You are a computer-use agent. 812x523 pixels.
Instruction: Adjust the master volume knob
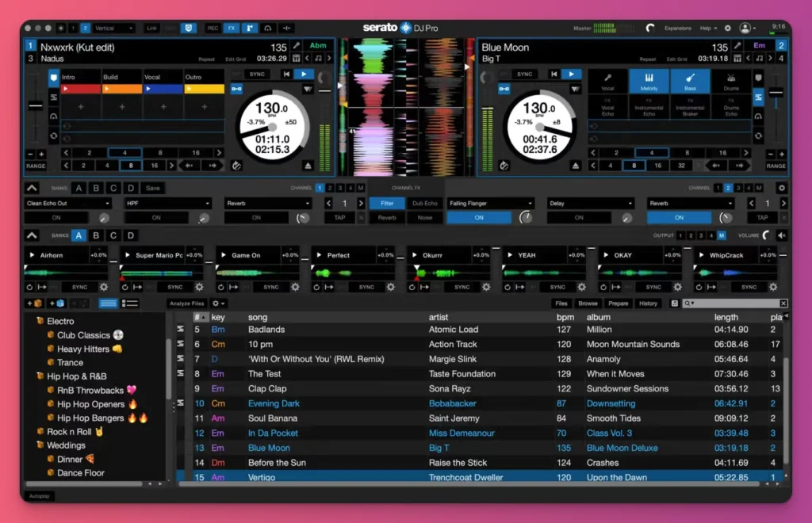pos(650,28)
